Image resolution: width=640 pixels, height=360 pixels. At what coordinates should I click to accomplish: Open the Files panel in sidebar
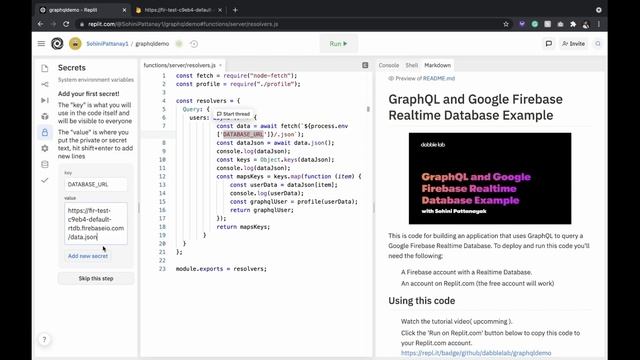click(x=44, y=68)
